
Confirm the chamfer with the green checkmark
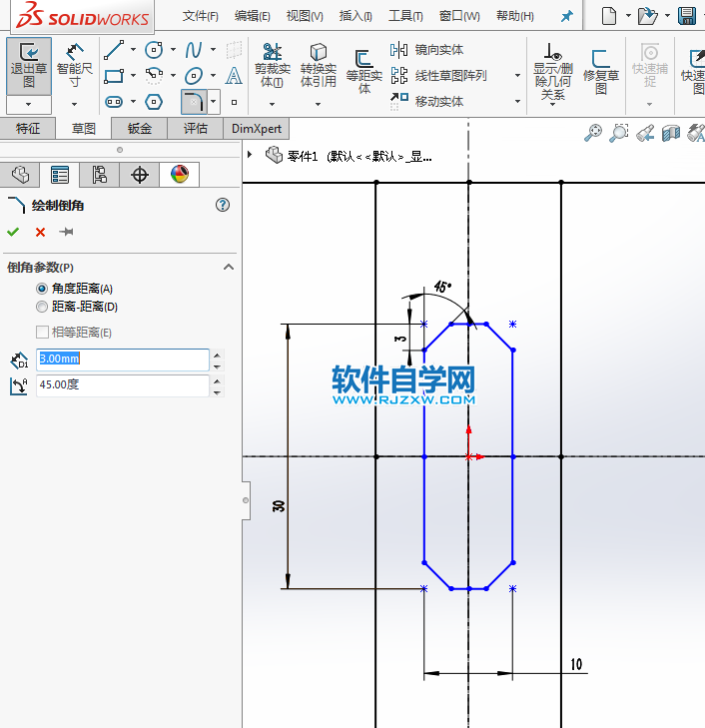pos(13,232)
